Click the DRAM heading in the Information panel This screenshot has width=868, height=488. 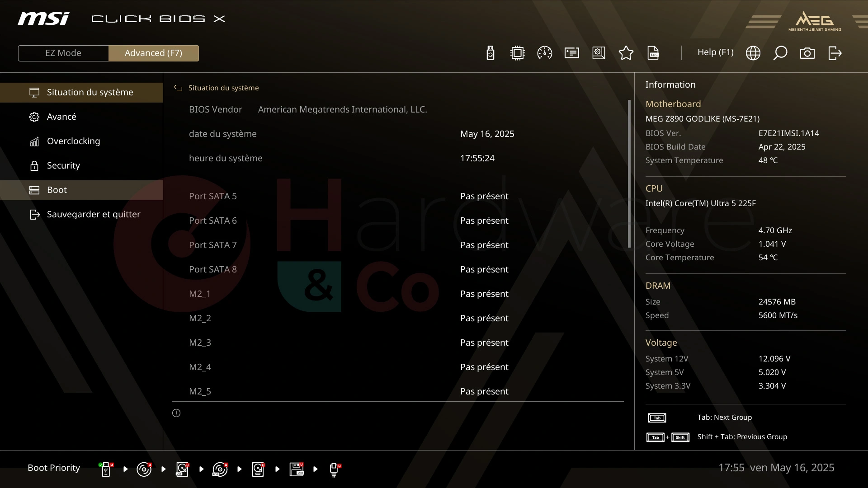(x=658, y=286)
